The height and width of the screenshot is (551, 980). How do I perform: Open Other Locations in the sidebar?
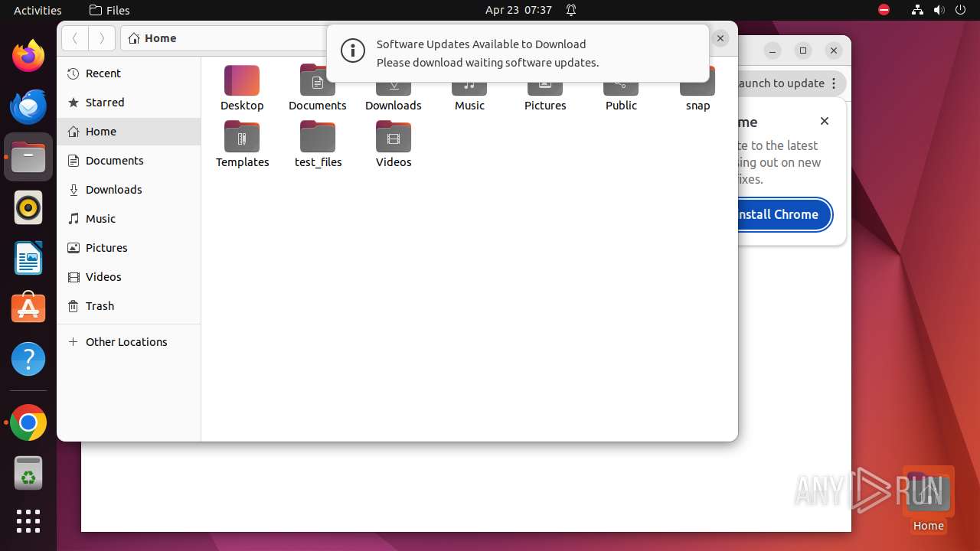pos(129,342)
